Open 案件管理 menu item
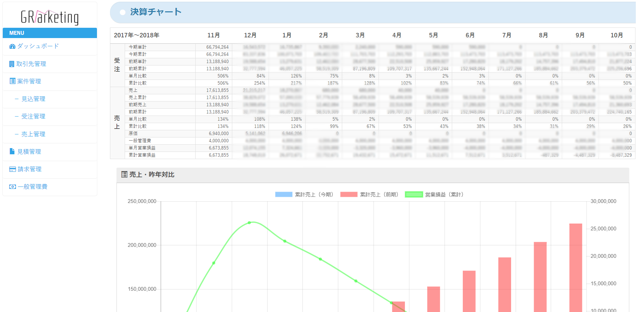The height and width of the screenshot is (312, 644). [x=29, y=81]
